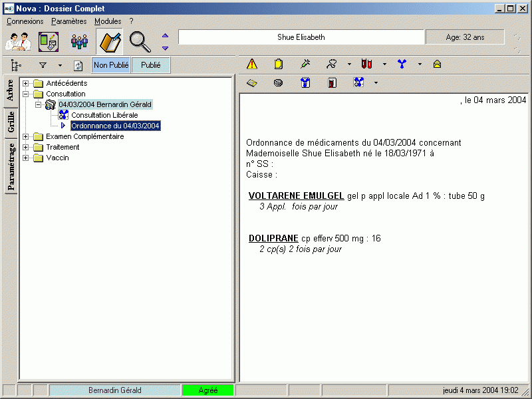Screen dimensions: 532x399
Task: Click the DOLIPRANE medication name
Action: (x=273, y=238)
